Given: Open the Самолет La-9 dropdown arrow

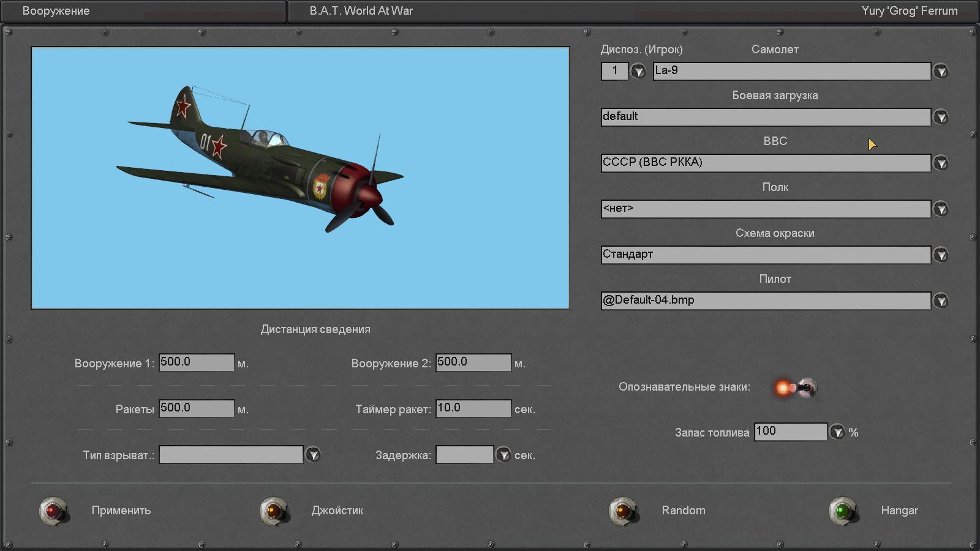Looking at the screenshot, I should pyautogui.click(x=941, y=72).
